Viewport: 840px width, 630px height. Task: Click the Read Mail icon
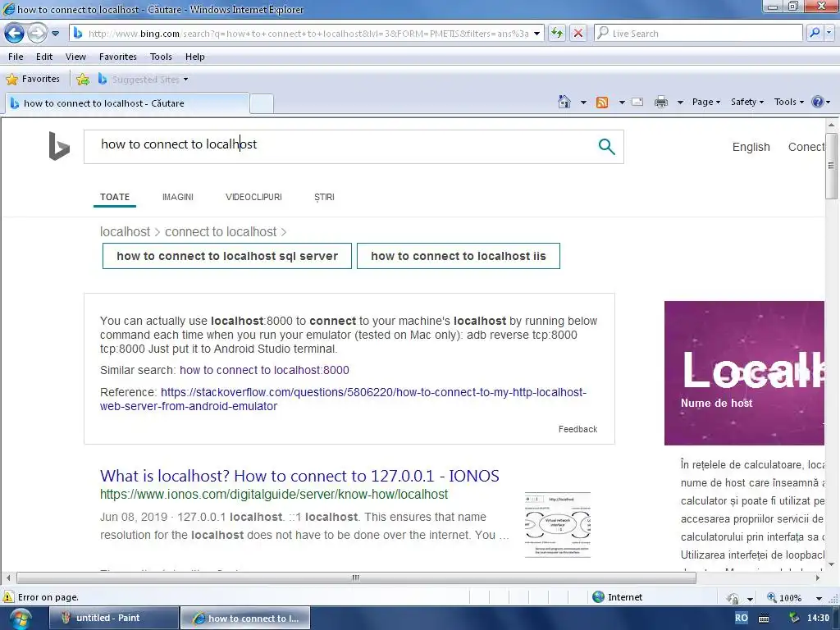click(637, 102)
